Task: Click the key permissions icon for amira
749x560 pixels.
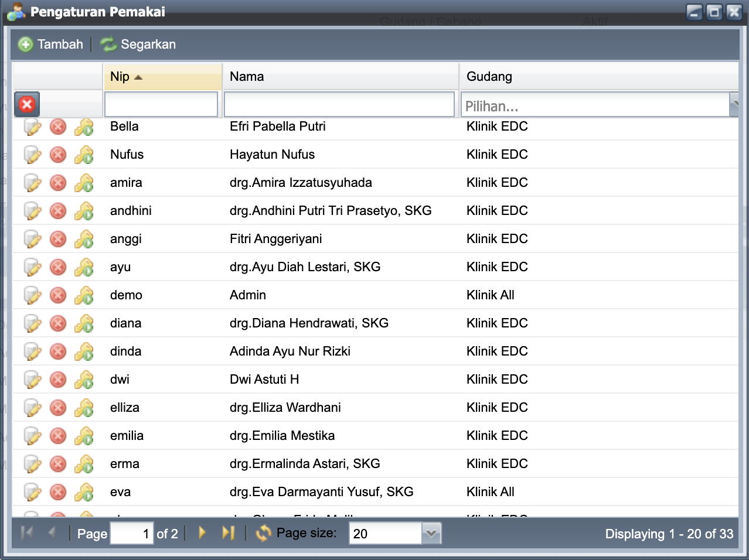Action: click(x=84, y=183)
